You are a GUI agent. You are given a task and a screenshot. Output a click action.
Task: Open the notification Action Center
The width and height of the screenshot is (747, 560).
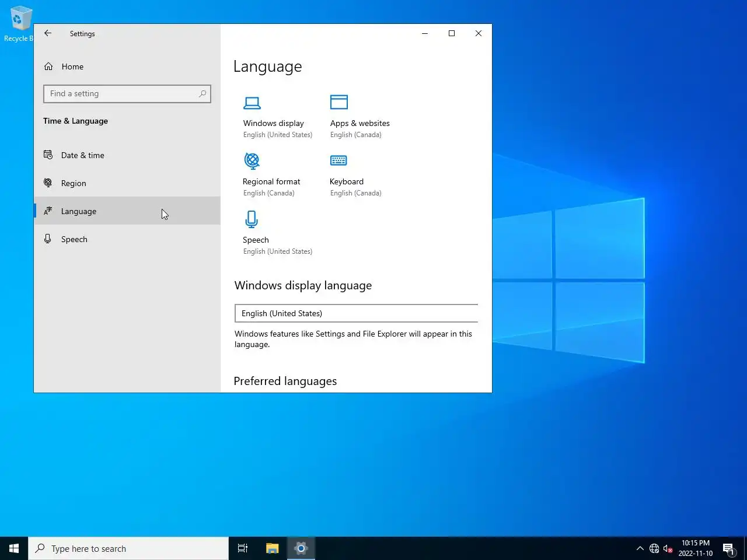pos(728,548)
